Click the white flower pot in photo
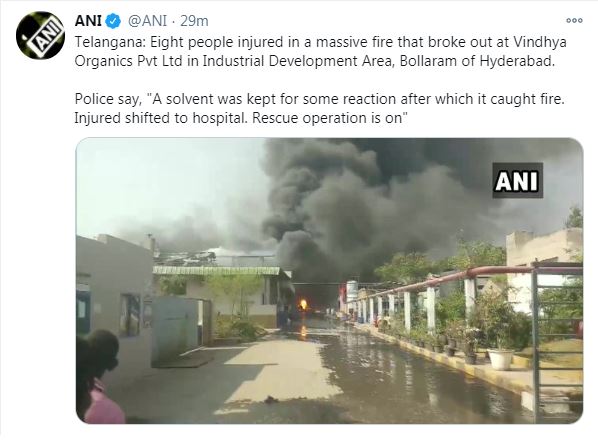598x441 pixels. (500, 359)
